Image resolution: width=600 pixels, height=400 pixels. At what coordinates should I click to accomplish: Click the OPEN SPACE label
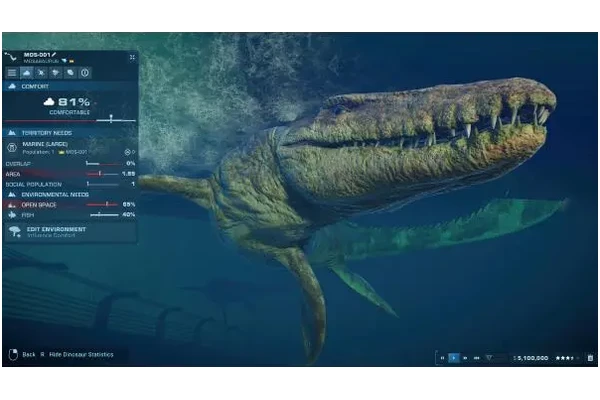(x=39, y=205)
